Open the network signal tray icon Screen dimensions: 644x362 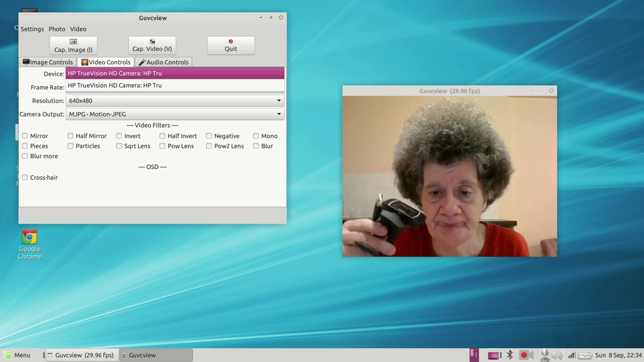pyautogui.click(x=572, y=355)
